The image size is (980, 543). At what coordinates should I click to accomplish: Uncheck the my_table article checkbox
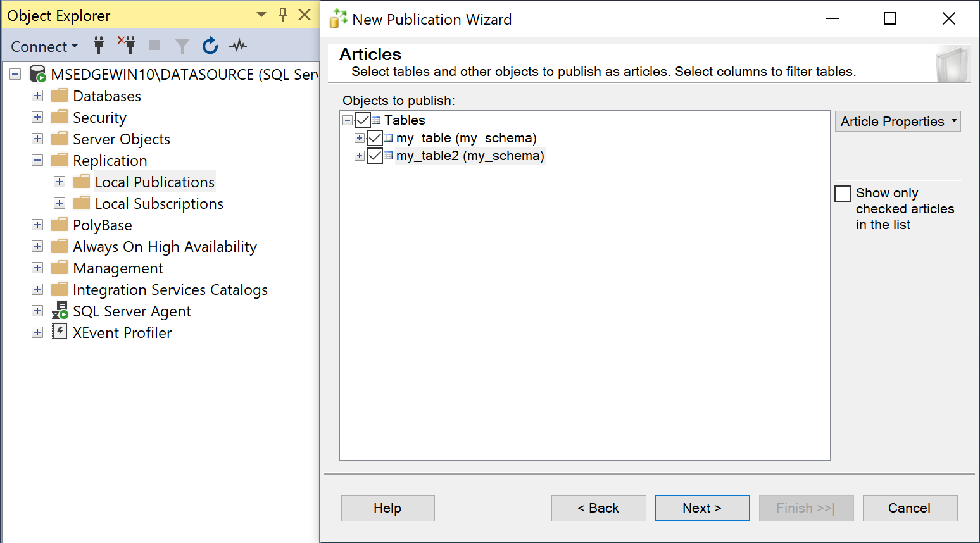(x=374, y=138)
